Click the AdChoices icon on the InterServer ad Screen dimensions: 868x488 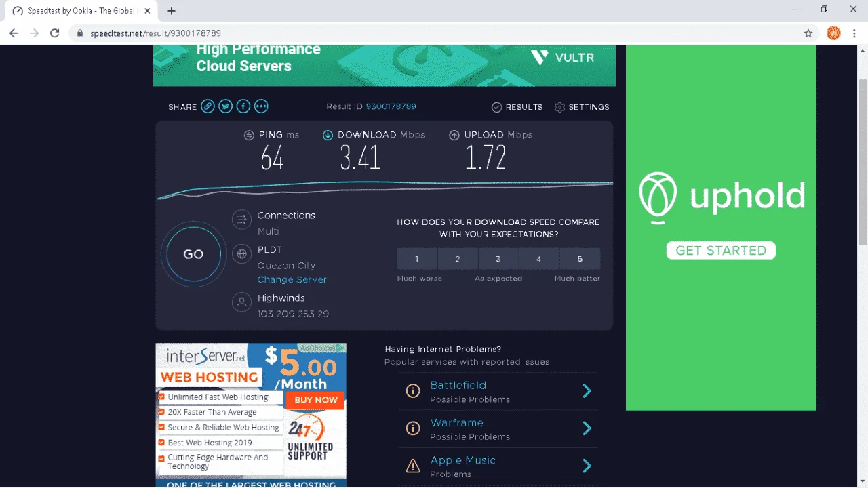[341, 348]
